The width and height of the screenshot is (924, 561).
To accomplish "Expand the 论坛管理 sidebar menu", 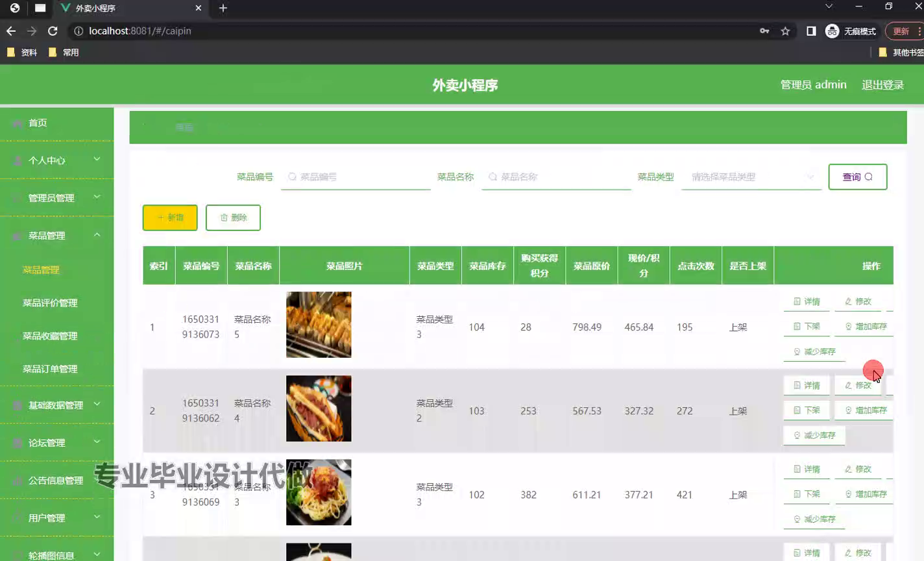I will coord(57,442).
